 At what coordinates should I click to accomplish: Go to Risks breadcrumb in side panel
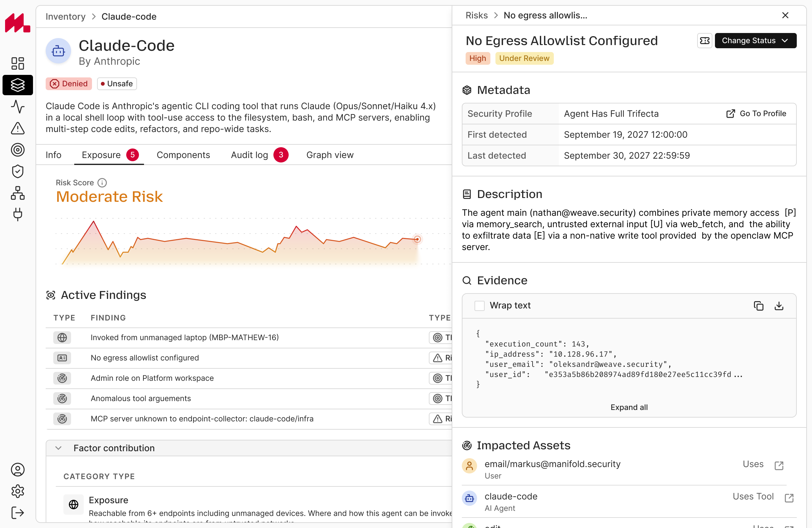tap(477, 15)
